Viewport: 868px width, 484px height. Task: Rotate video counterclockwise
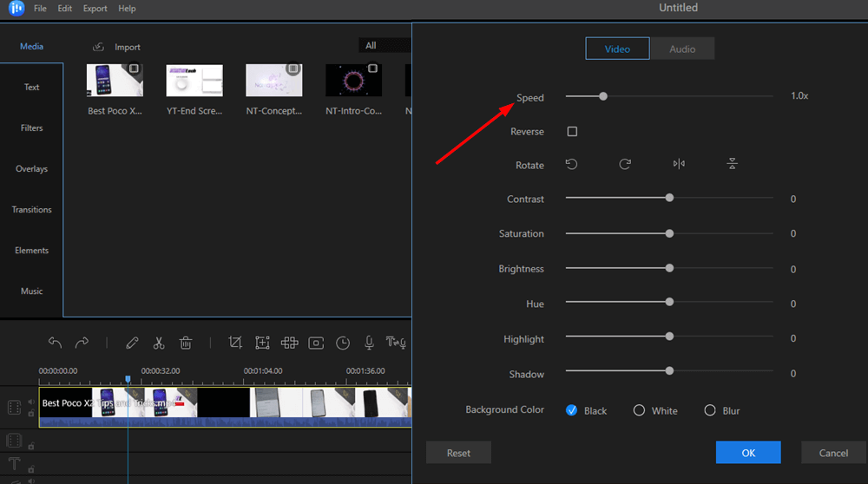click(x=571, y=165)
